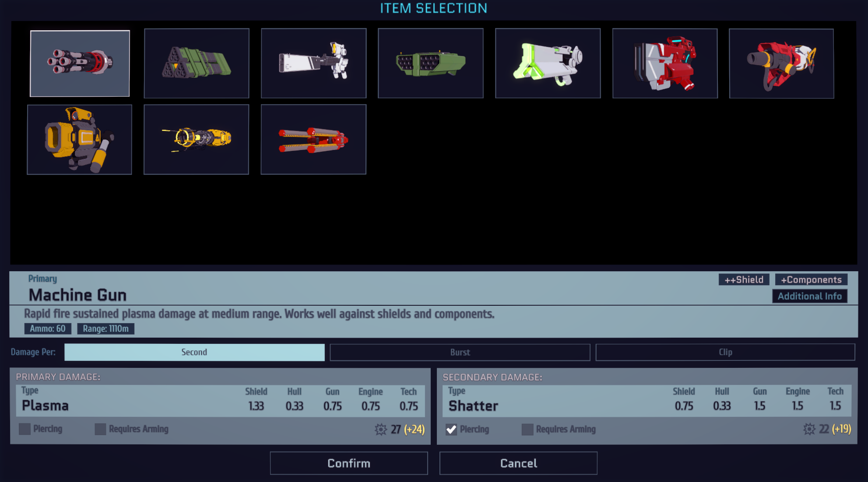868x482 pixels.
Task: Click the PRIMARY DAMAGE heading
Action: (x=58, y=377)
